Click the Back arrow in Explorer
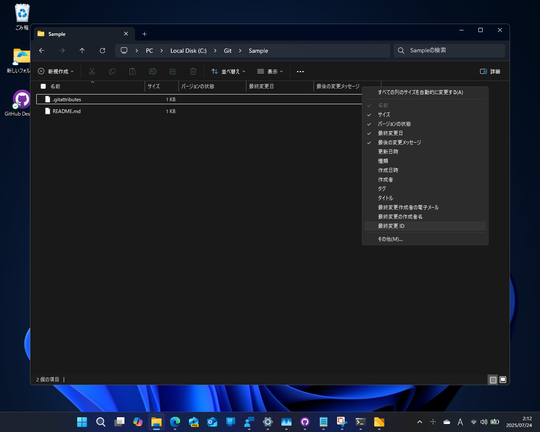 [42, 51]
